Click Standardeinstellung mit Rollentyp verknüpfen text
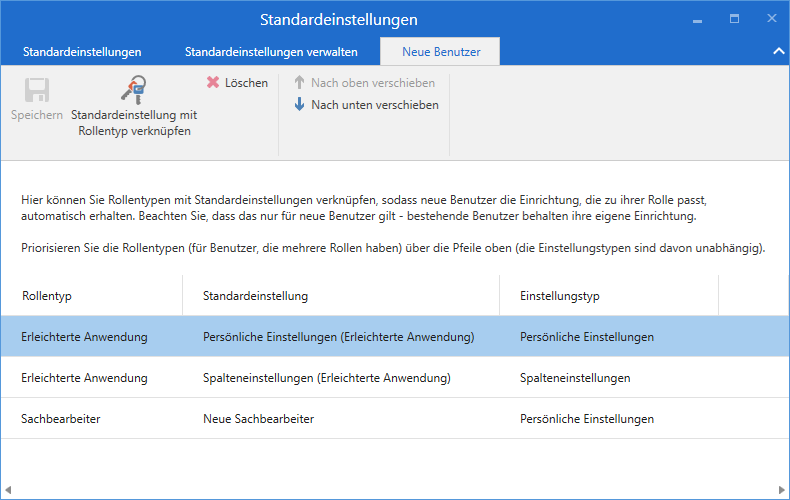Screen dimensions: 790x500 [x=134, y=123]
